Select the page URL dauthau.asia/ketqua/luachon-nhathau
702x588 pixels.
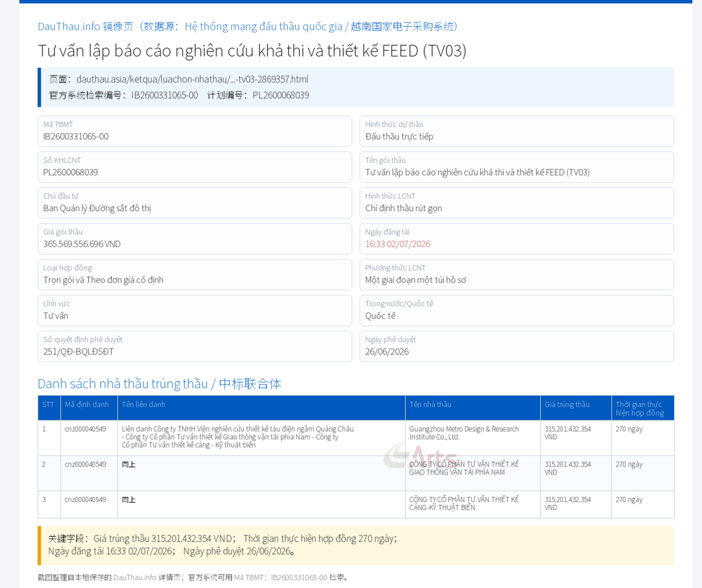point(192,79)
